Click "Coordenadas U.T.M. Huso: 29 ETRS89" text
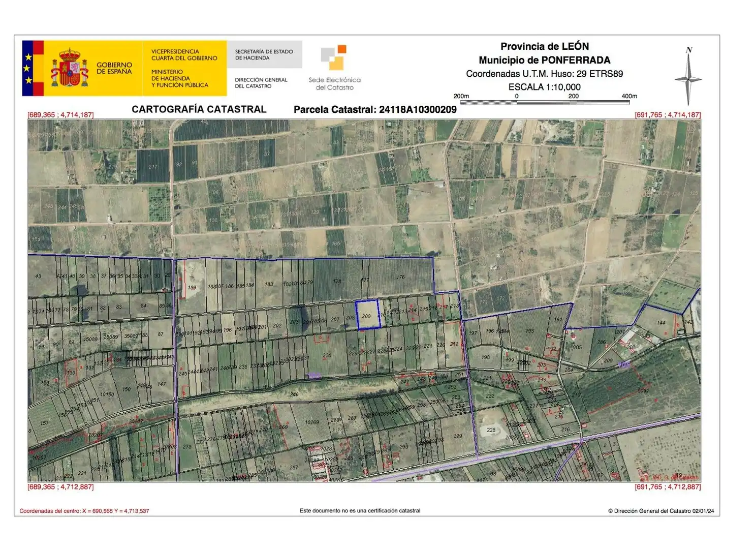 point(545,74)
